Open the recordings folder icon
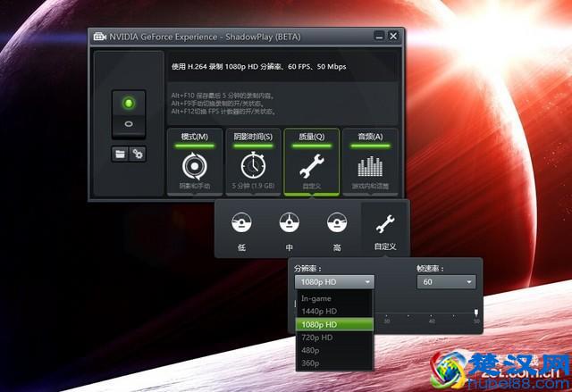This screenshot has height=392, width=572. click(120, 154)
